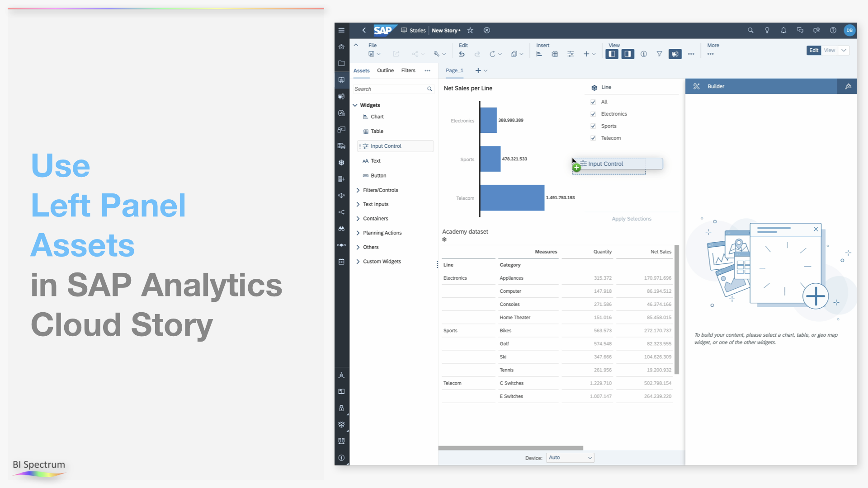This screenshot has height=488, width=868.
Task: Open the DB user profile avatar
Action: (x=849, y=30)
